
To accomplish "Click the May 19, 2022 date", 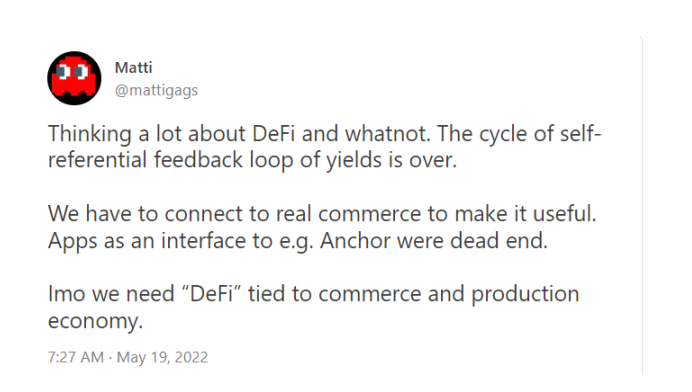I will (x=162, y=357).
